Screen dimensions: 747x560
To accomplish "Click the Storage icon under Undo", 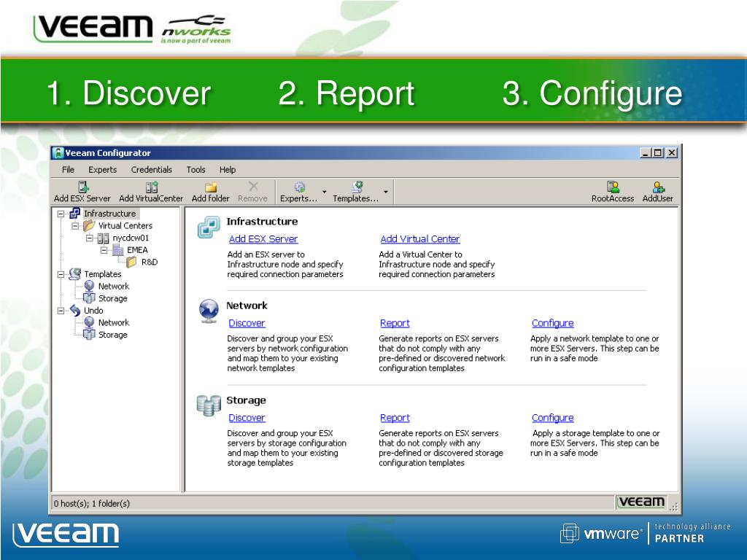I will pyautogui.click(x=89, y=334).
